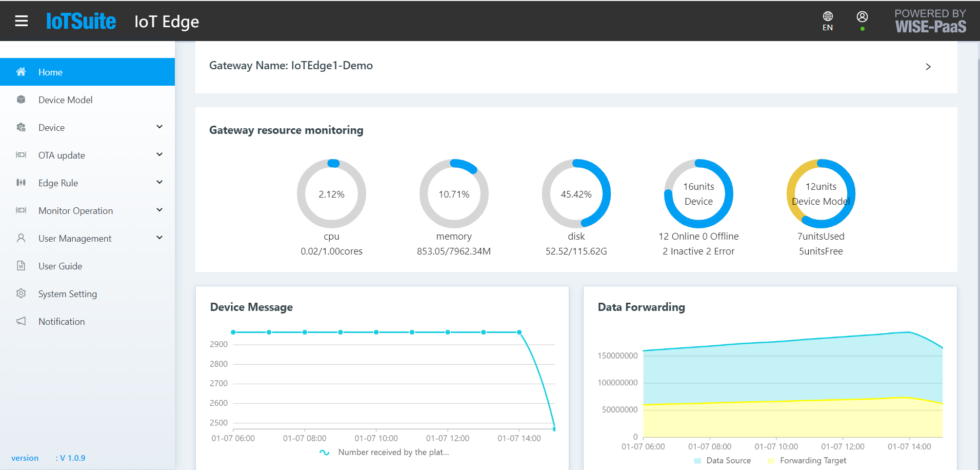980x470 pixels.
Task: Expand the Device menu chevron
Action: [159, 127]
